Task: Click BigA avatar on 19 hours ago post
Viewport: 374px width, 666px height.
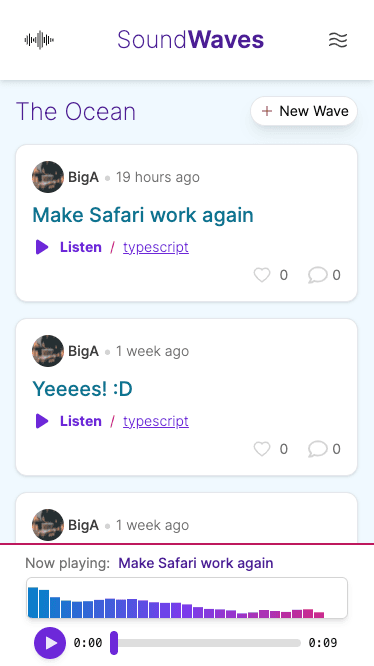Action: tap(48, 177)
